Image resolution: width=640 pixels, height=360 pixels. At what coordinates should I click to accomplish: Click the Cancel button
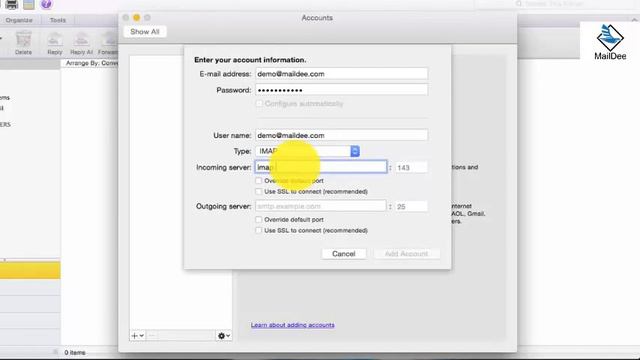[344, 254]
